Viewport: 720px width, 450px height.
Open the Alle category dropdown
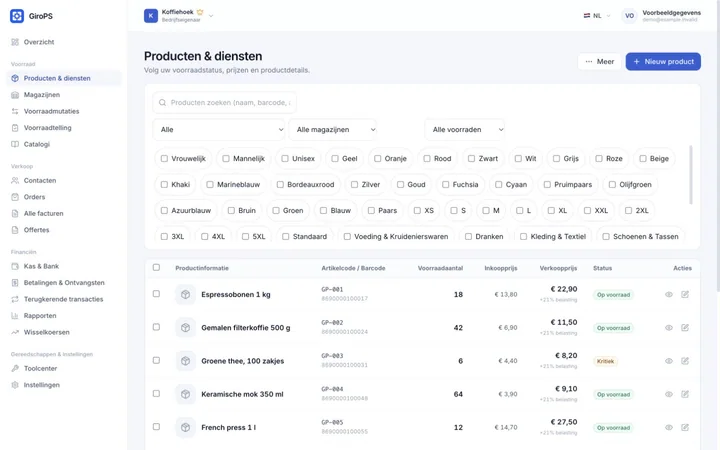click(219, 129)
